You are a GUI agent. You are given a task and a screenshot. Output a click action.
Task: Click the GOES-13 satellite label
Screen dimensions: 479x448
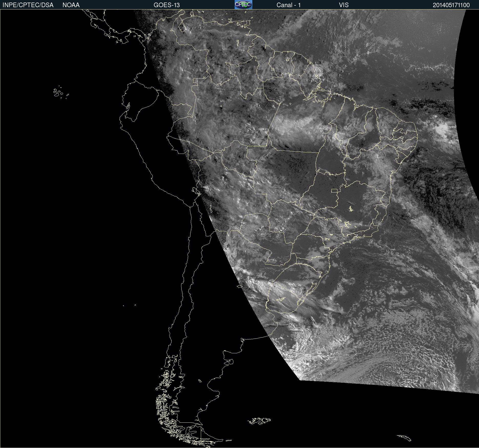[167, 5]
